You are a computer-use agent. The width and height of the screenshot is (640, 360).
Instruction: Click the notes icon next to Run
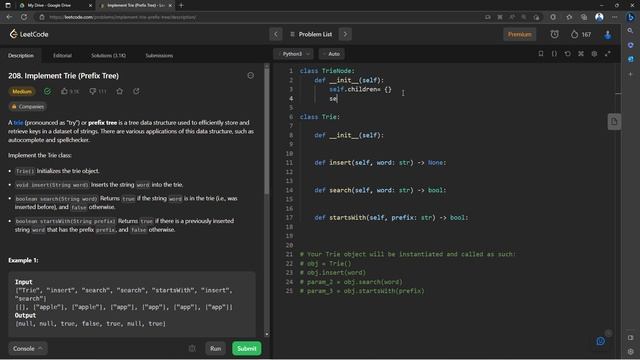click(x=192, y=349)
